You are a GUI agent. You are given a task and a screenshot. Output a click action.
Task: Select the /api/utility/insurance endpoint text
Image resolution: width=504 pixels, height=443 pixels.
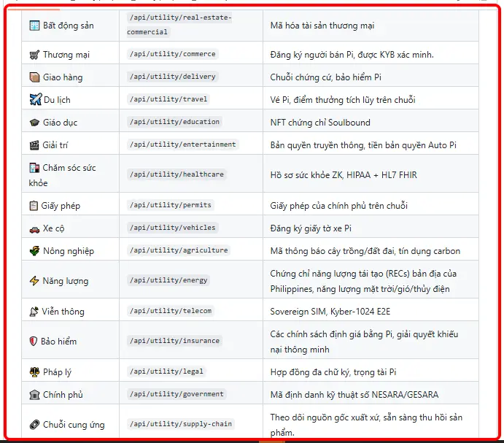[x=174, y=341]
